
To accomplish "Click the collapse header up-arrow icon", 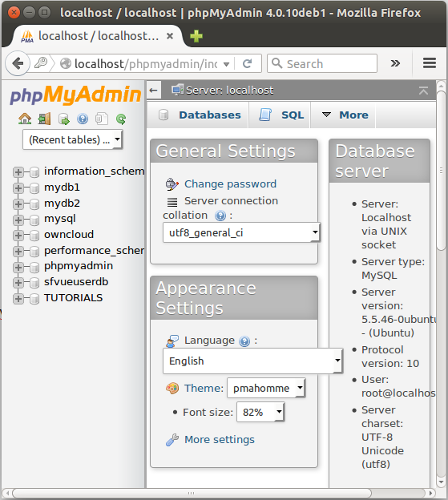I will (x=423, y=91).
